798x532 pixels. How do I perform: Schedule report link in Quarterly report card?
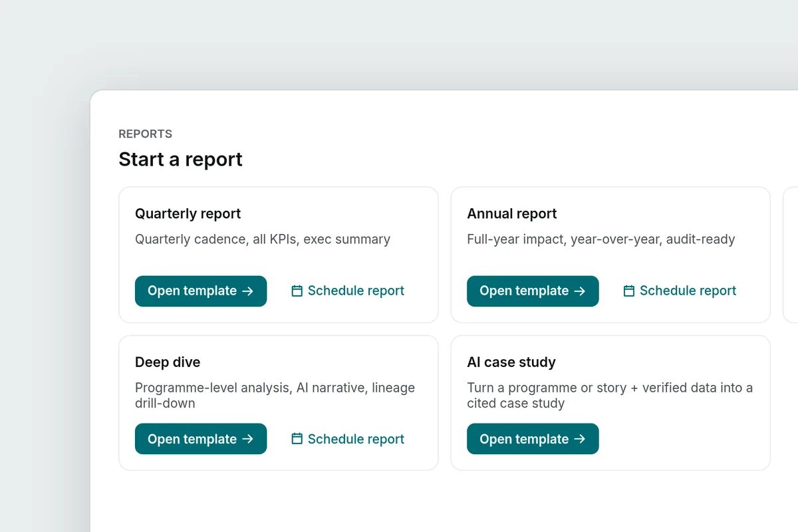(348, 291)
